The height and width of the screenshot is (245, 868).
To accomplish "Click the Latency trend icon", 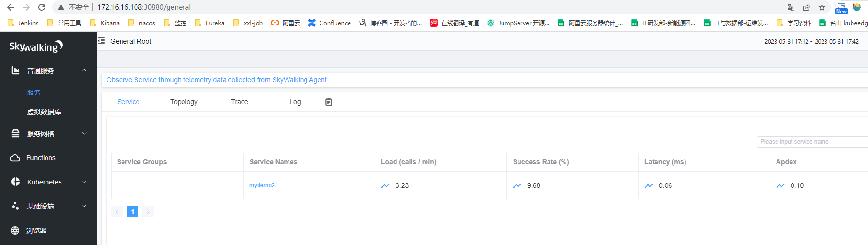I will 649,186.
